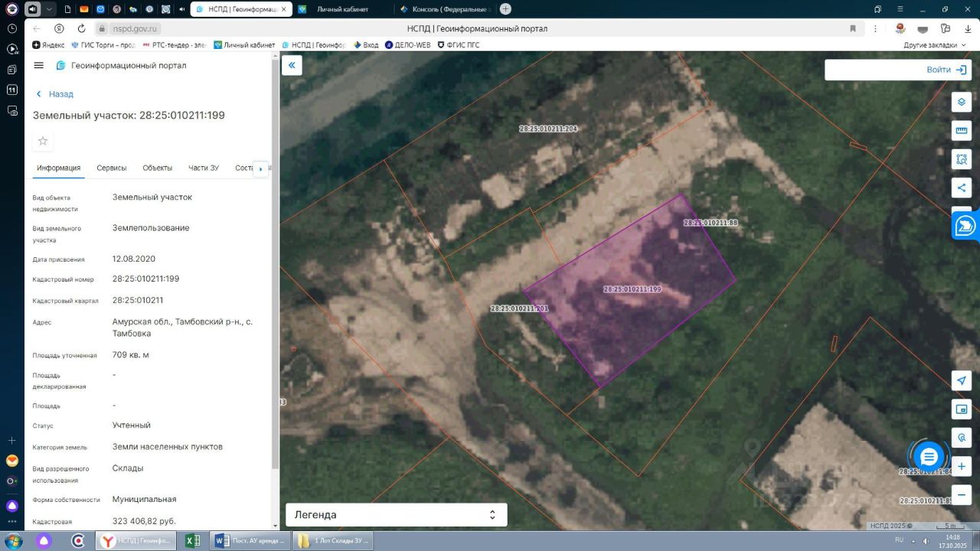Expand the Легенда panel
The image size is (980, 551).
coord(397,514)
